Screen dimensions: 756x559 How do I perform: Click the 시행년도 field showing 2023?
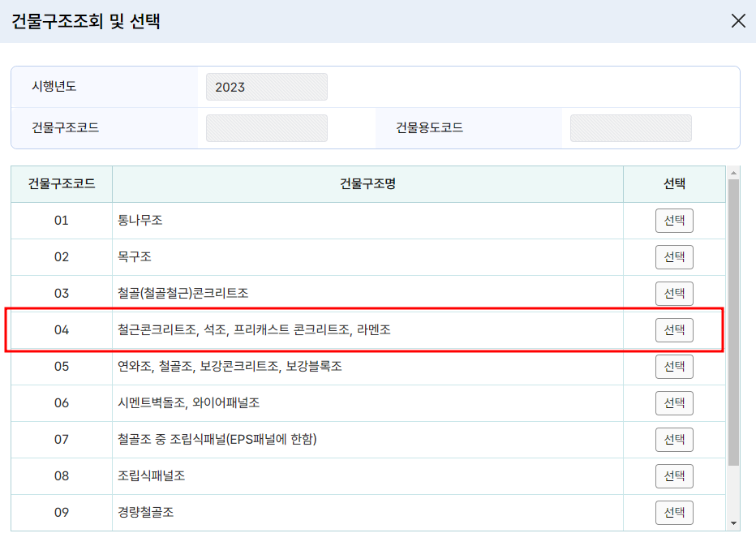pyautogui.click(x=267, y=87)
